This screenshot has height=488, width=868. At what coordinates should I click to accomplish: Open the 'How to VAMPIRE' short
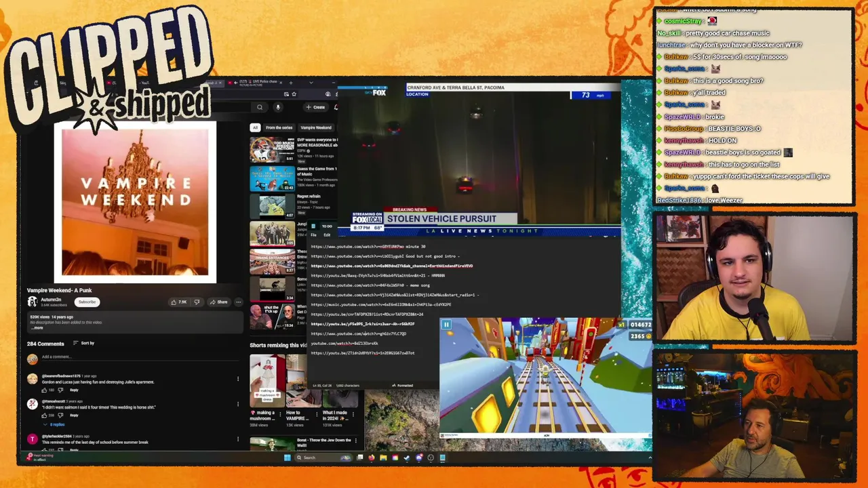[296, 381]
